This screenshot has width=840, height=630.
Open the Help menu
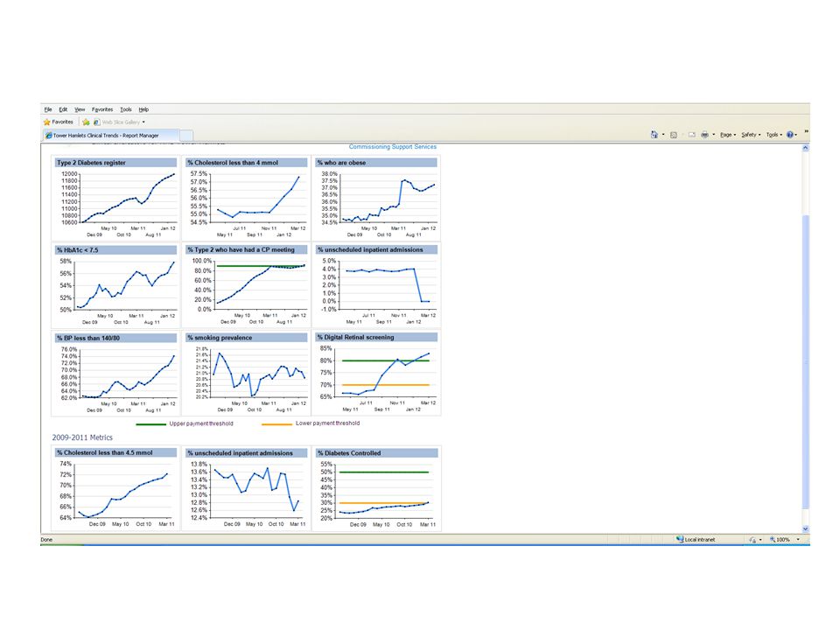[143, 109]
